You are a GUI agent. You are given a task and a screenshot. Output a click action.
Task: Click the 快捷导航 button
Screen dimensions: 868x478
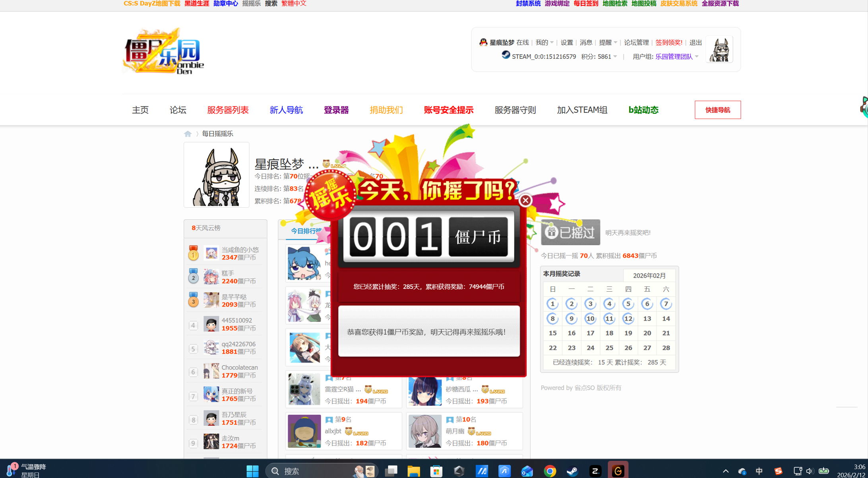[x=717, y=110]
